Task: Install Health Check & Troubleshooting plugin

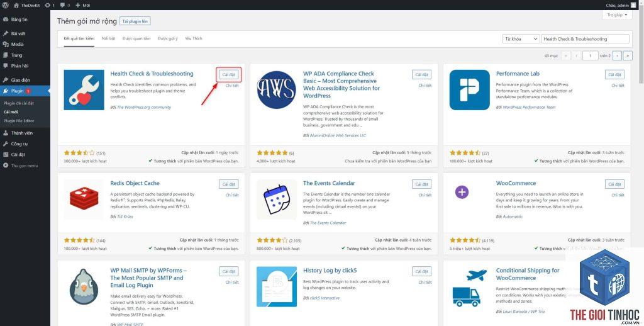Action: coord(228,74)
